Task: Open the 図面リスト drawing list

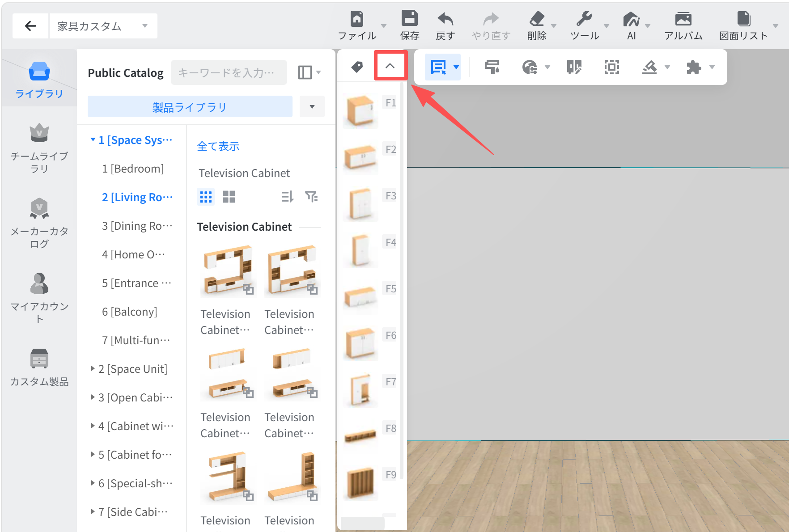Action: (x=743, y=25)
